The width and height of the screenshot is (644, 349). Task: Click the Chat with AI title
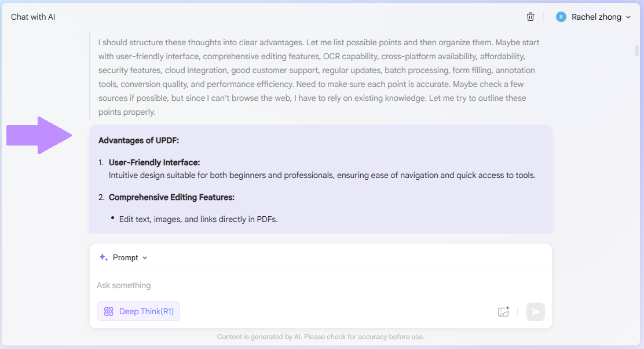click(33, 17)
